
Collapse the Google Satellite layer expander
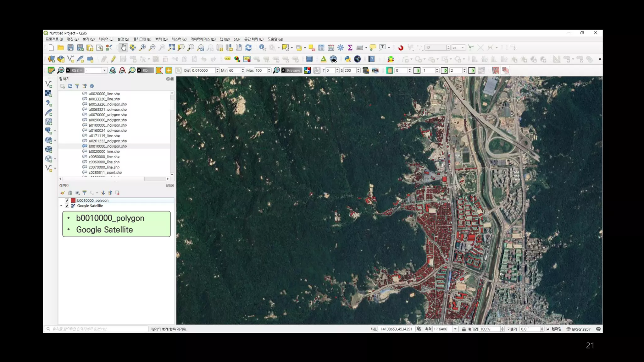click(61, 206)
